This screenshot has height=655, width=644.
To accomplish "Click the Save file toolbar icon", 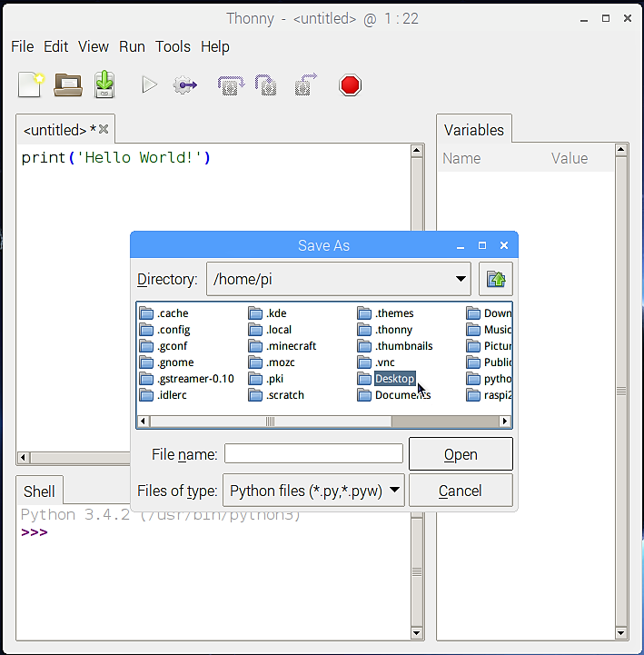I will click(104, 84).
